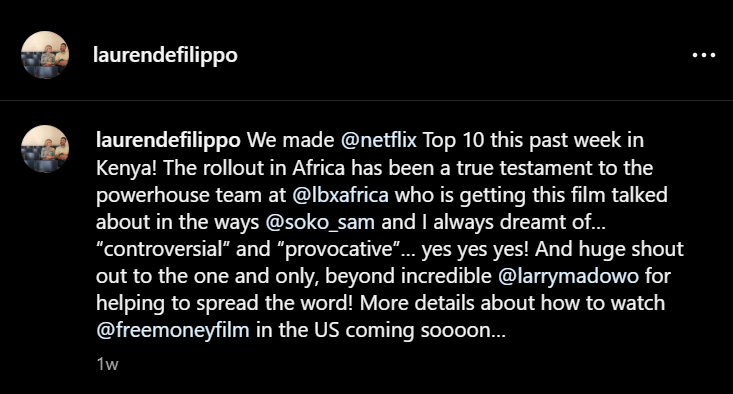The image size is (733, 394).
Task: Click the phrase "Top 10" in the caption
Action: pyautogui.click(x=453, y=140)
